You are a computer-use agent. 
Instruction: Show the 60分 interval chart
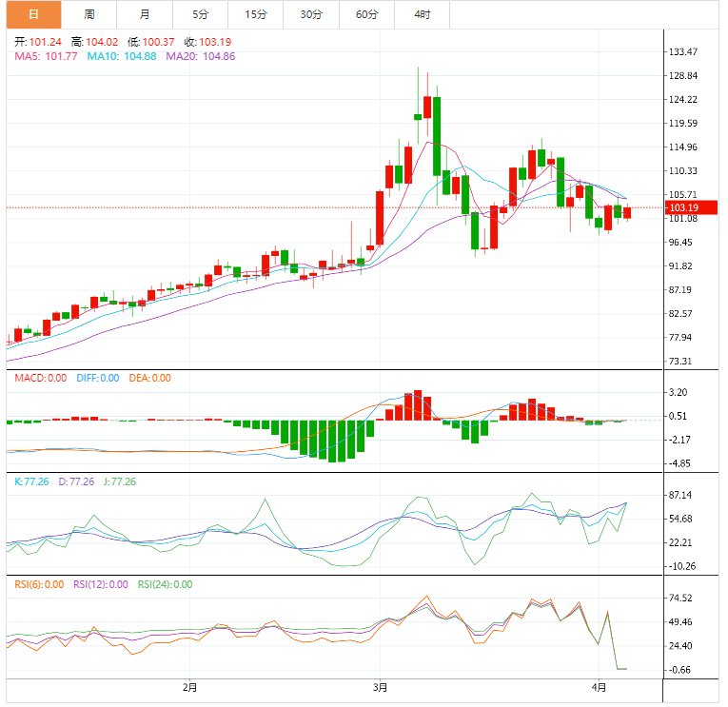point(366,14)
